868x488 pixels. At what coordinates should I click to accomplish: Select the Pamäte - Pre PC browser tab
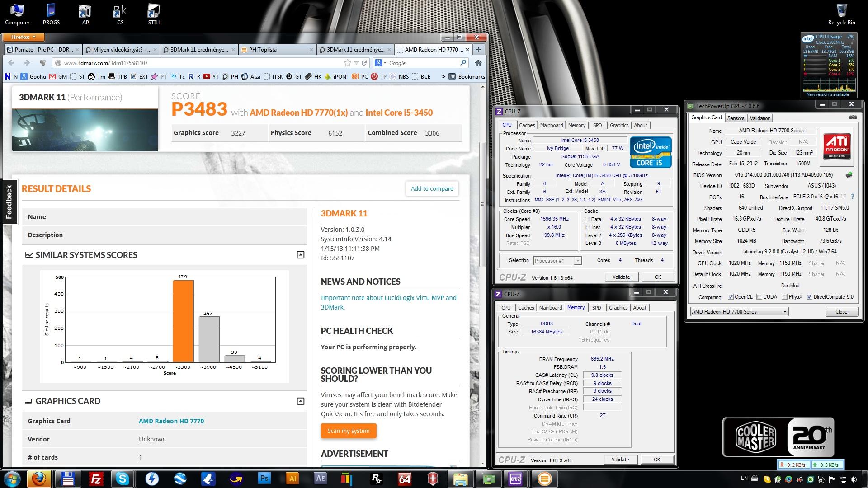pos(43,50)
